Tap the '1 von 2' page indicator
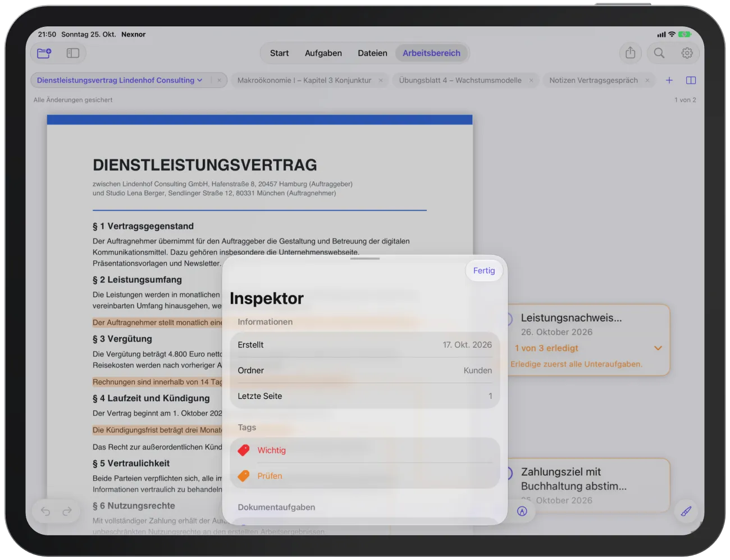The image size is (730, 560). 685,100
